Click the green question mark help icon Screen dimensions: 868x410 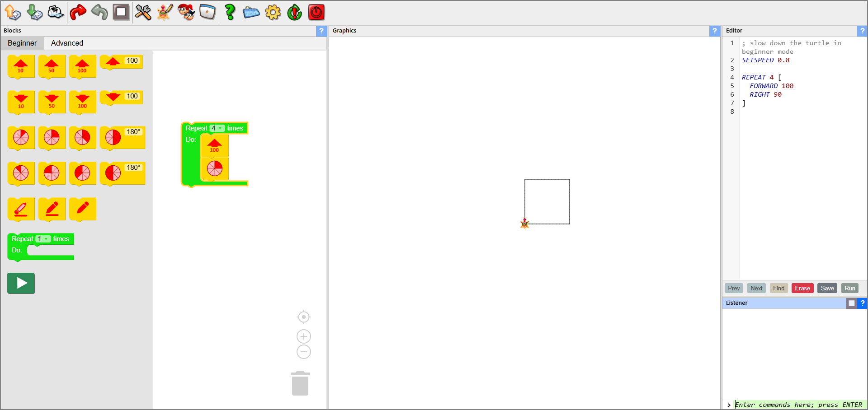(x=230, y=12)
